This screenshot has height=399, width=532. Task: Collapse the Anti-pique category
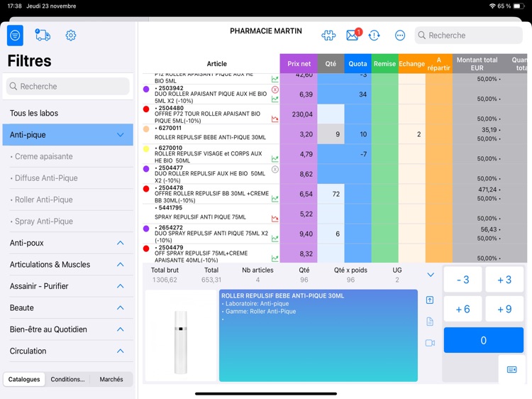(120, 135)
